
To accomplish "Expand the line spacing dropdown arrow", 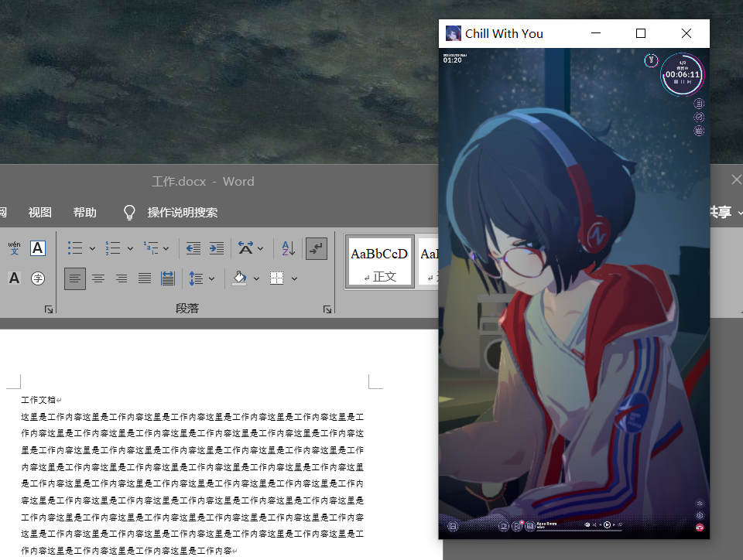I will tap(211, 279).
